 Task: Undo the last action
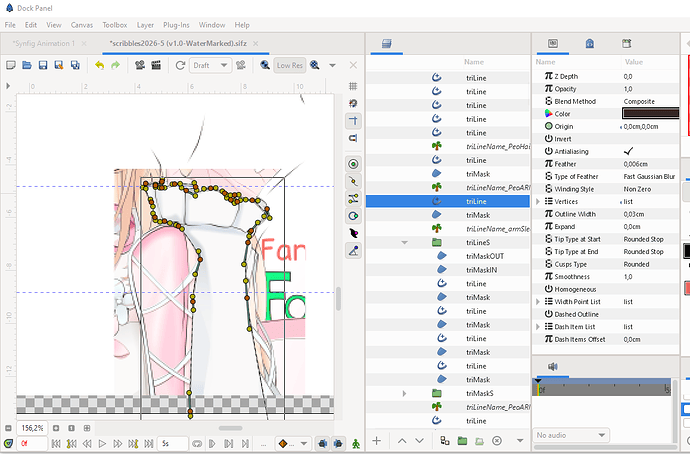coord(99,65)
